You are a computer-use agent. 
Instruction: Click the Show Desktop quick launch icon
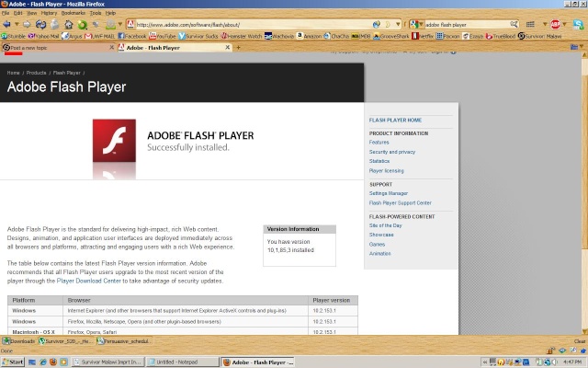tap(32, 362)
